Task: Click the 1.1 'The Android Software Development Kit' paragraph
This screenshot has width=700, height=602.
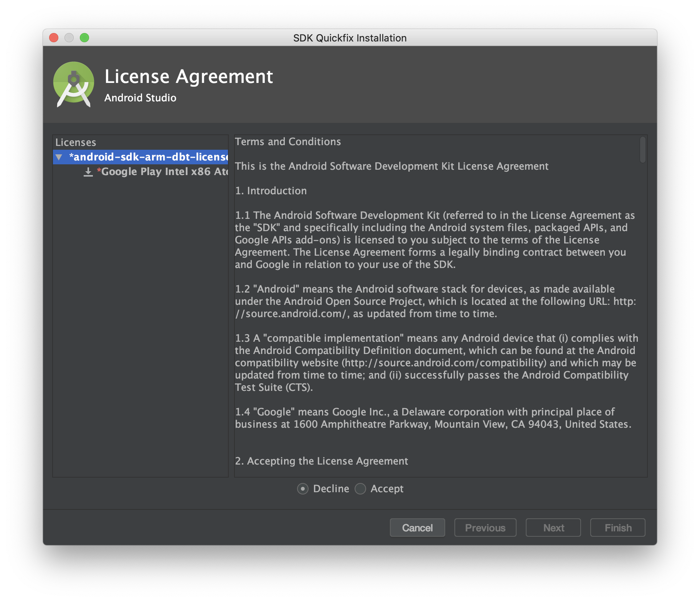Action: click(435, 240)
